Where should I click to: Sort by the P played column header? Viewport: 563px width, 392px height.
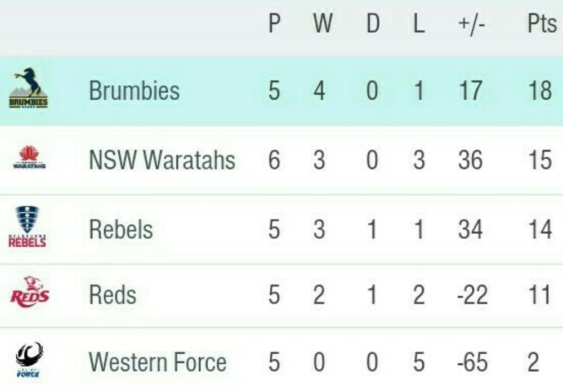274,23
